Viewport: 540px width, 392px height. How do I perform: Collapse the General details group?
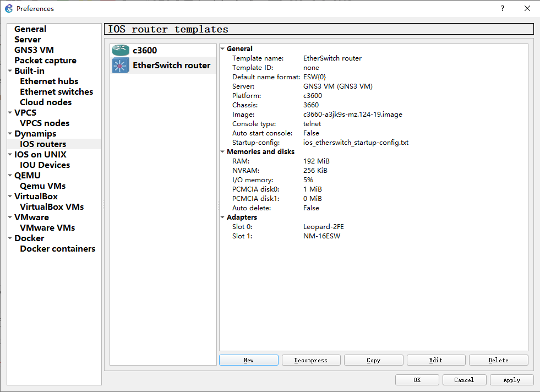pyautogui.click(x=222, y=49)
